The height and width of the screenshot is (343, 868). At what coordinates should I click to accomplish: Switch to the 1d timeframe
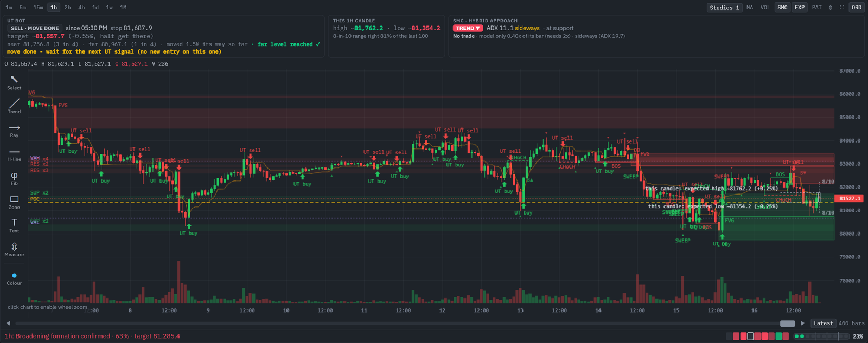[95, 8]
